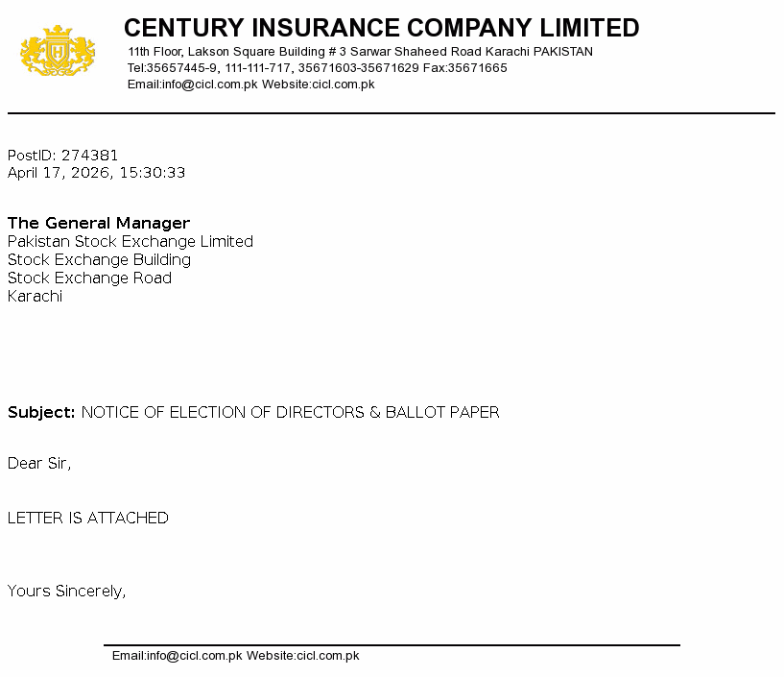784x677 pixels.
Task: Click the Stock Exchange Road line
Action: click(89, 278)
